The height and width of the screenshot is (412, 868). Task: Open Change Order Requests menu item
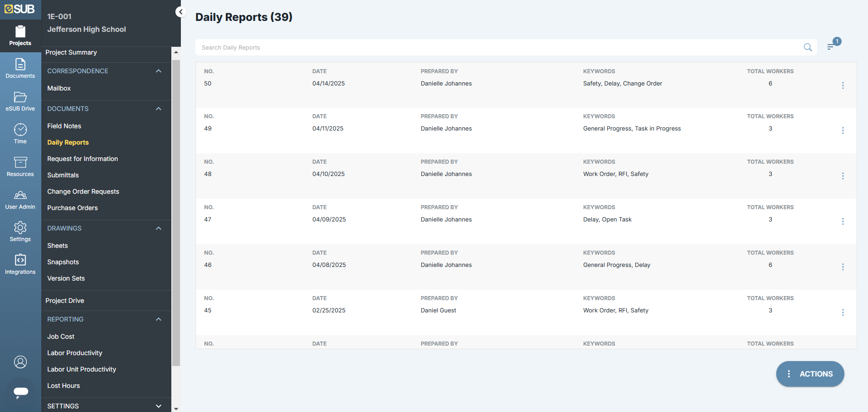pos(83,191)
